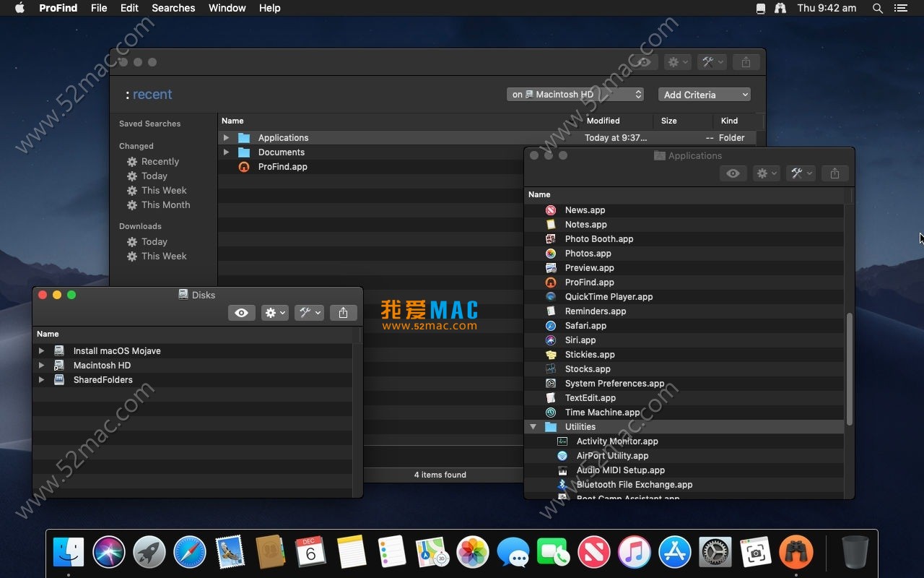Click the Reminders.app icon

point(551,311)
